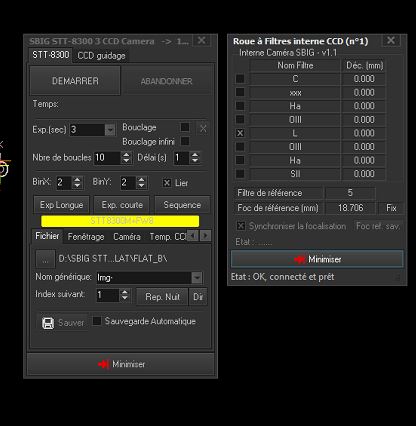Screen dimensions: 416x426
Task: Enable the Bouclage infini checkbox
Action: tap(185, 141)
